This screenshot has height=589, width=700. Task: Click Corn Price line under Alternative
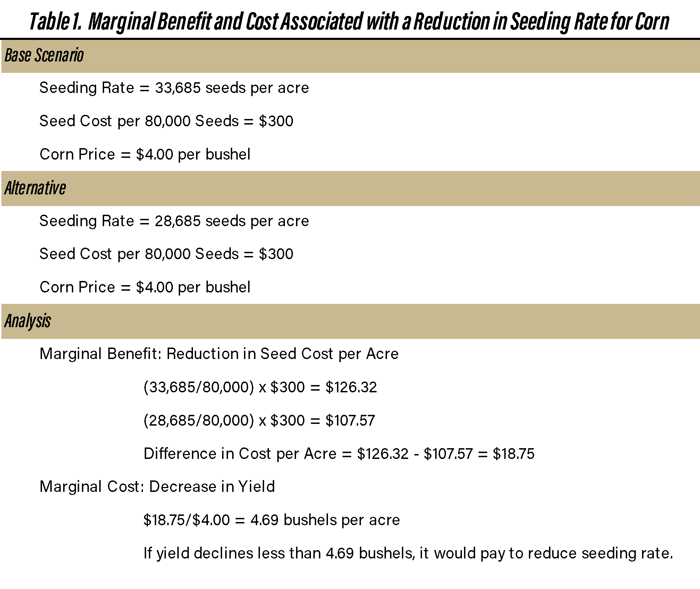[145, 287]
